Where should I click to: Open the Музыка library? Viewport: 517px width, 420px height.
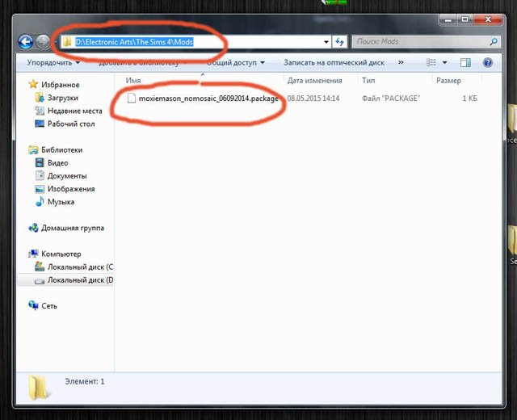click(x=61, y=202)
